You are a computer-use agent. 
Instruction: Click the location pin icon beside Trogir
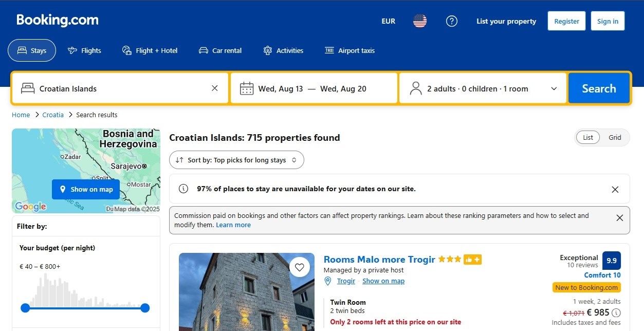[x=328, y=281]
